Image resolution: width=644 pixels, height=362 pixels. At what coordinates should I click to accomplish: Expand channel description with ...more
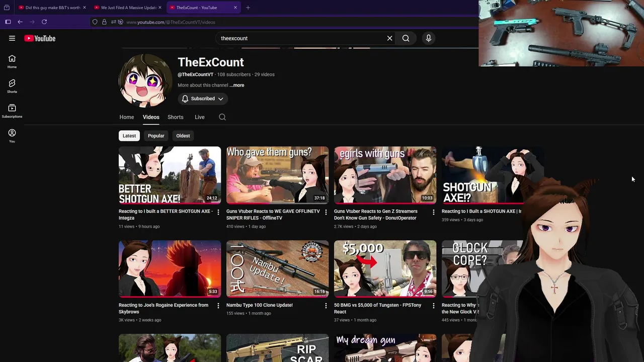(237, 85)
